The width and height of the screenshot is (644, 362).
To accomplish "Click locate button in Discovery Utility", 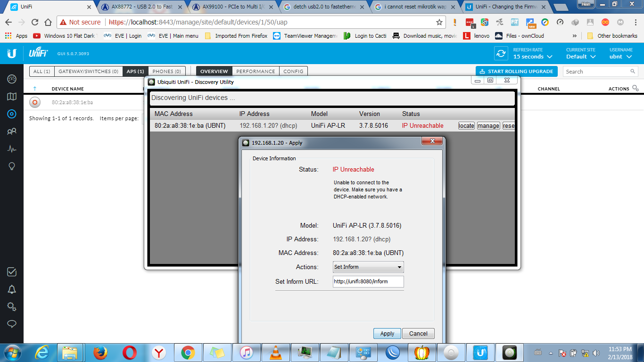I will coord(466,126).
